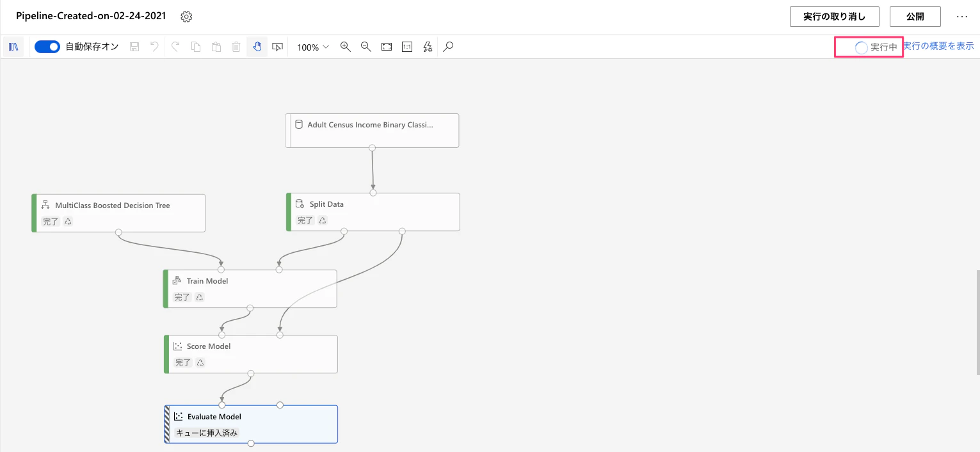
Task: Run auto layout with lightning-gear icon
Action: point(428,47)
